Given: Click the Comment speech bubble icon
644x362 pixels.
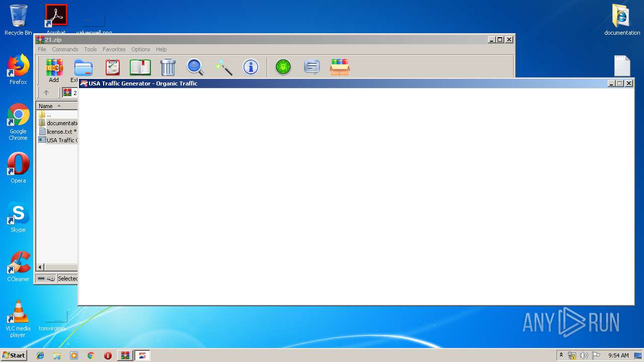Looking at the screenshot, I should [312, 67].
